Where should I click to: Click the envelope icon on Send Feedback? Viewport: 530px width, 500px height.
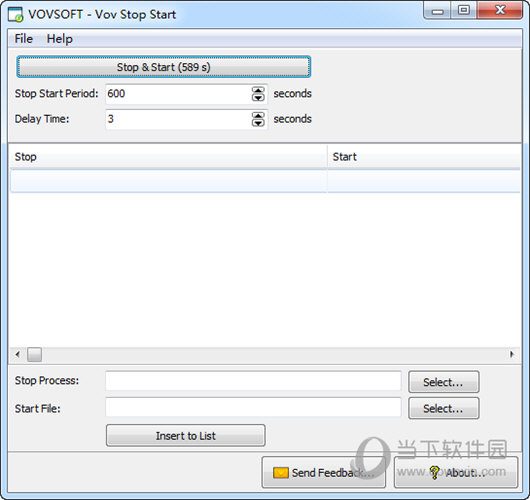click(x=281, y=473)
